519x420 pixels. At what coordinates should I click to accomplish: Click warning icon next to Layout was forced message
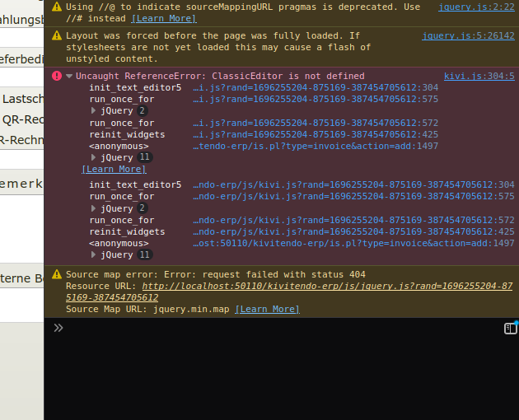point(56,36)
